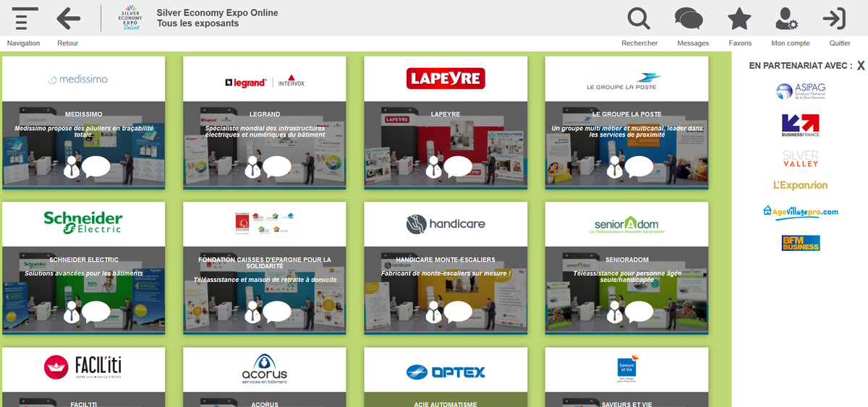Screen dimensions: 868x407
Task: Open the L'Expansion partner logo
Action: [800, 185]
